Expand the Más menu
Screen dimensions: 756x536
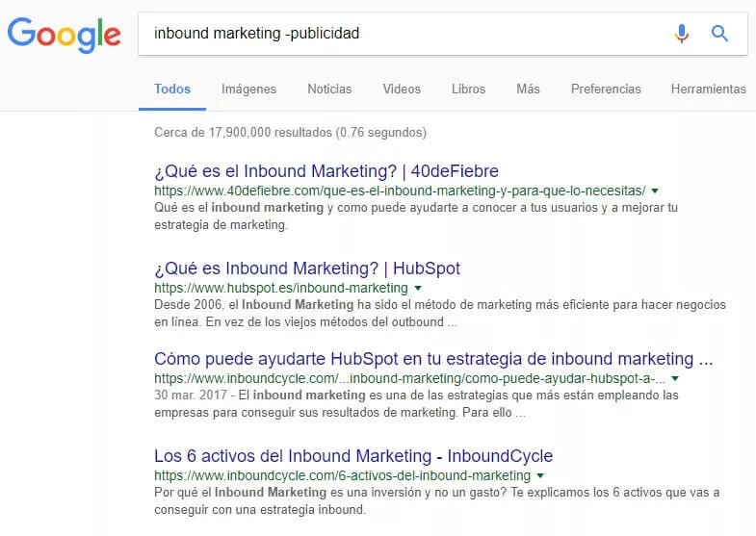[528, 89]
